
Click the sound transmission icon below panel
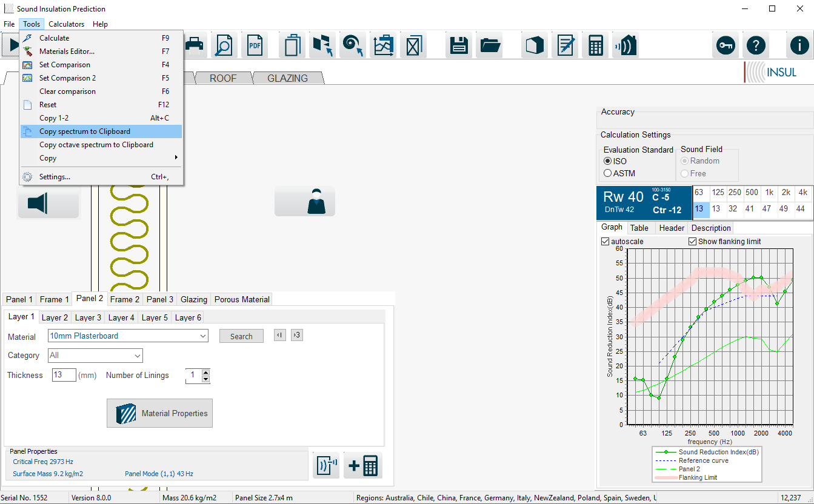click(x=326, y=466)
